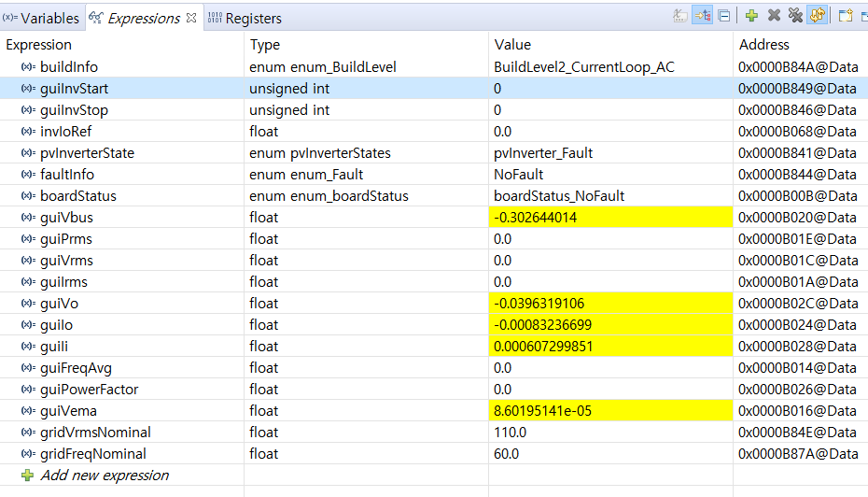The height and width of the screenshot is (497, 868).
Task: Select the pvInverterState expression
Action: (x=87, y=153)
